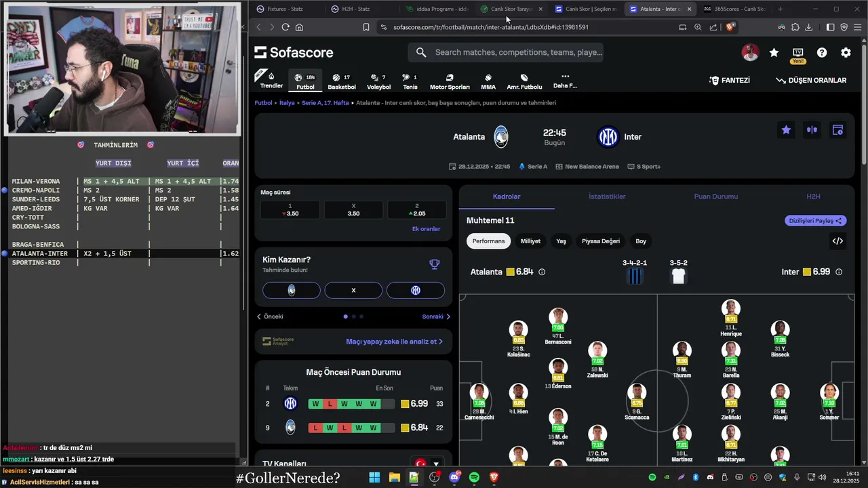
Task: Switch to the Kadrolar tab
Action: (x=507, y=197)
